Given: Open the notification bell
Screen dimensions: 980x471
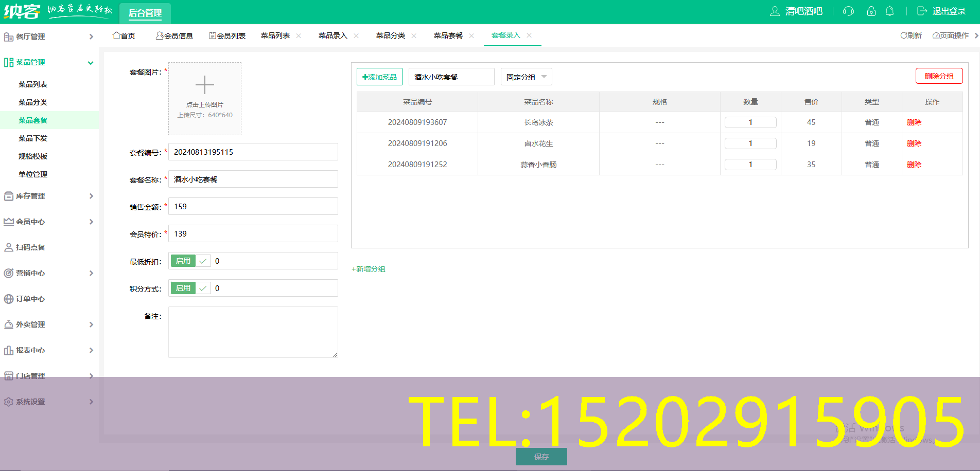Looking at the screenshot, I should pos(889,11).
